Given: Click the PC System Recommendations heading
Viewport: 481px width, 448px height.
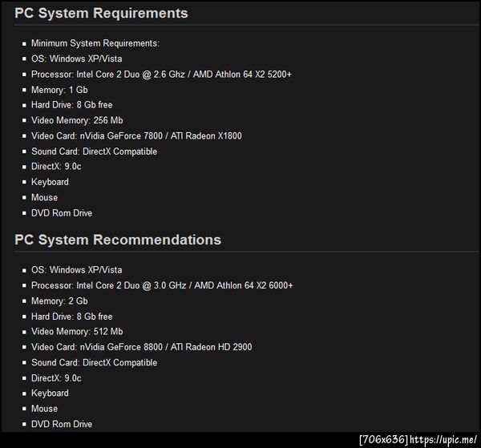Looking at the screenshot, I should (x=118, y=240).
